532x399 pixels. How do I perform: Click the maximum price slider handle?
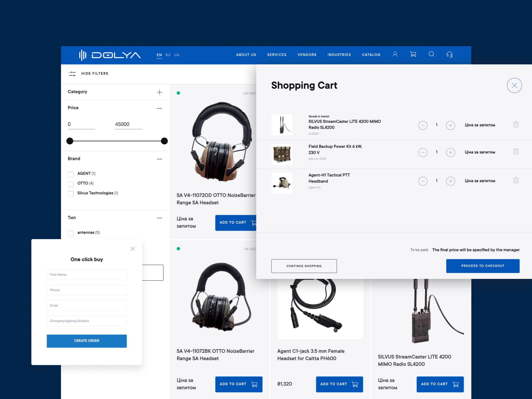tap(164, 141)
